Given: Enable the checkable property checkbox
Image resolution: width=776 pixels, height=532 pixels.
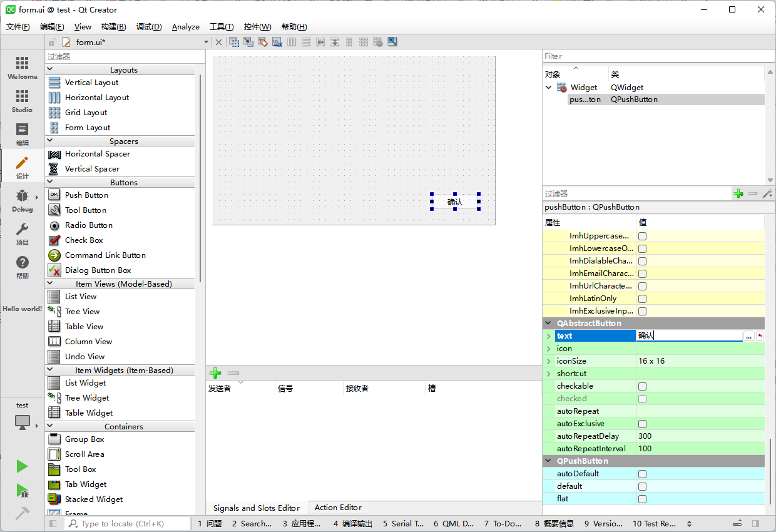Looking at the screenshot, I should tap(642, 386).
